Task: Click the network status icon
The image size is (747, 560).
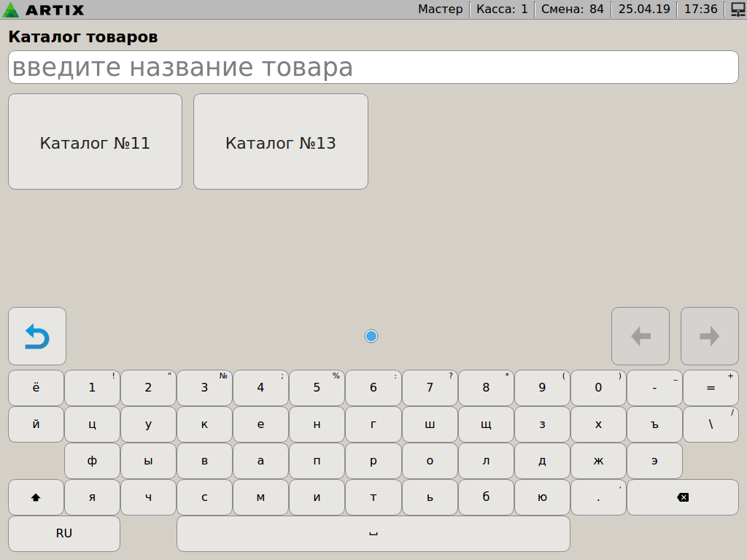Action: pos(737,9)
